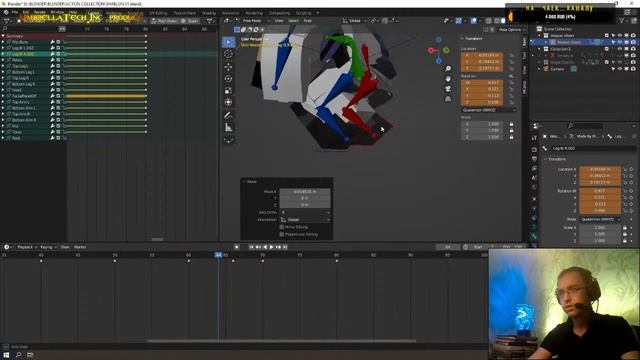640x360 pixels.
Task: Click the horizontal scrollbar below the timeline
Action: coord(282,341)
